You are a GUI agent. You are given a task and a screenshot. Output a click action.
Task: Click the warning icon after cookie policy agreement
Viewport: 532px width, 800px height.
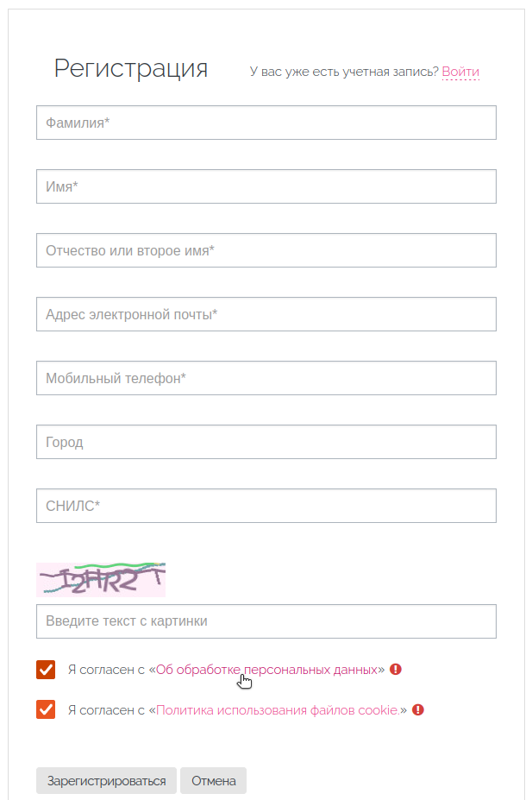418,709
